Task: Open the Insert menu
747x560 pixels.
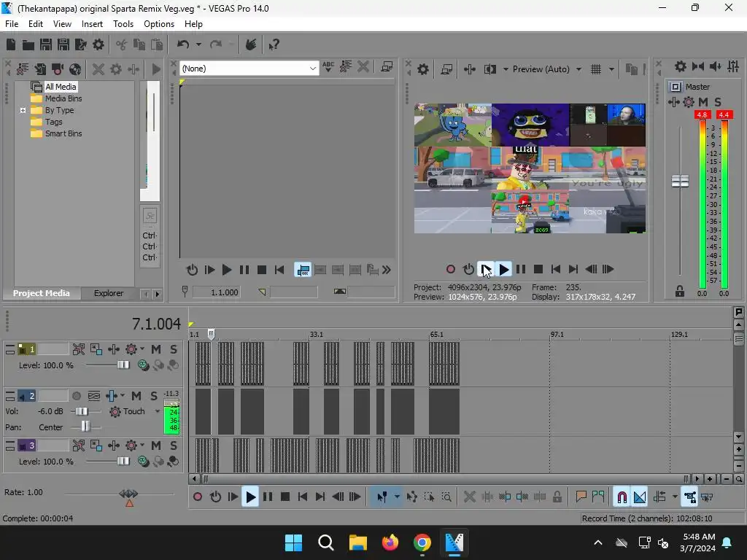Action: (92, 24)
